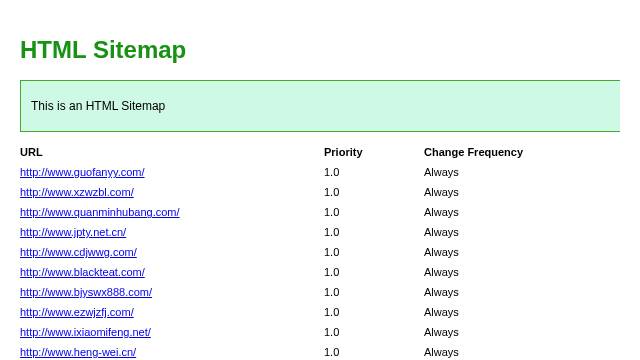Follow the ixiaomifeng.net link

pyautogui.click(x=85, y=332)
